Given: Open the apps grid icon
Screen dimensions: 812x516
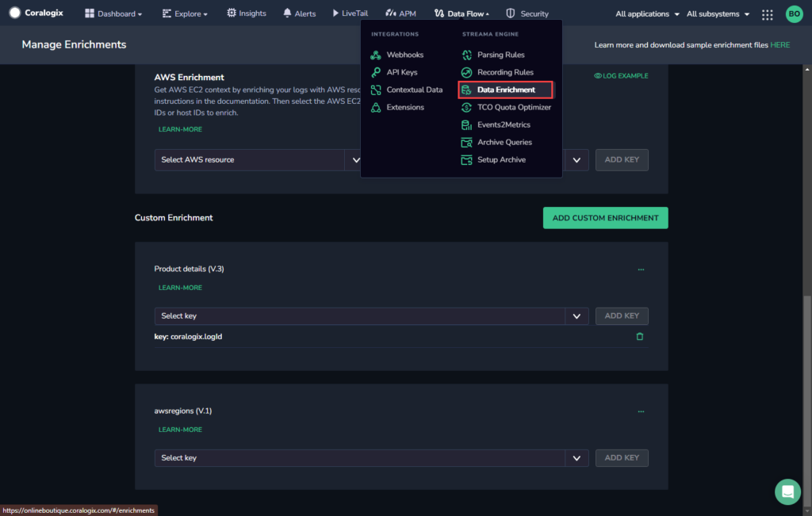Looking at the screenshot, I should tap(768, 14).
